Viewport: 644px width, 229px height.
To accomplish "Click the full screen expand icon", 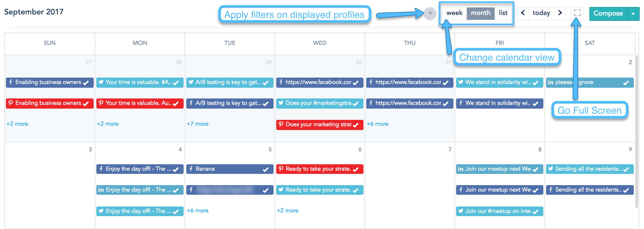I will point(577,13).
